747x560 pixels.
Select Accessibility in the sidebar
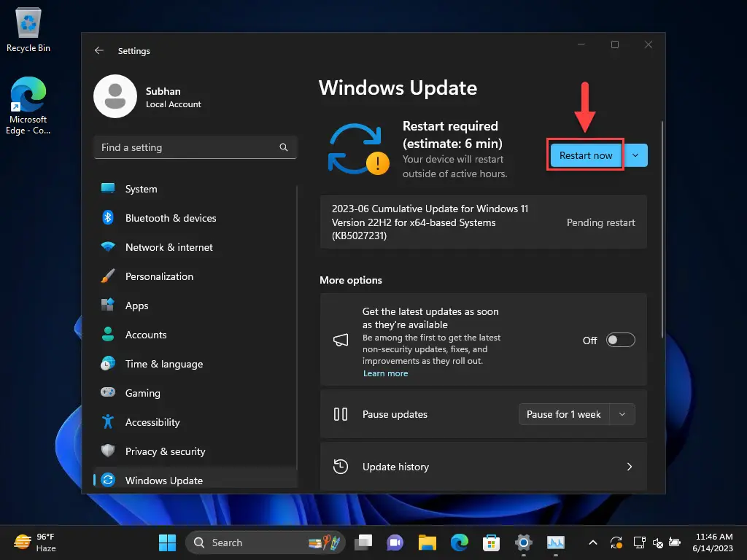click(152, 422)
